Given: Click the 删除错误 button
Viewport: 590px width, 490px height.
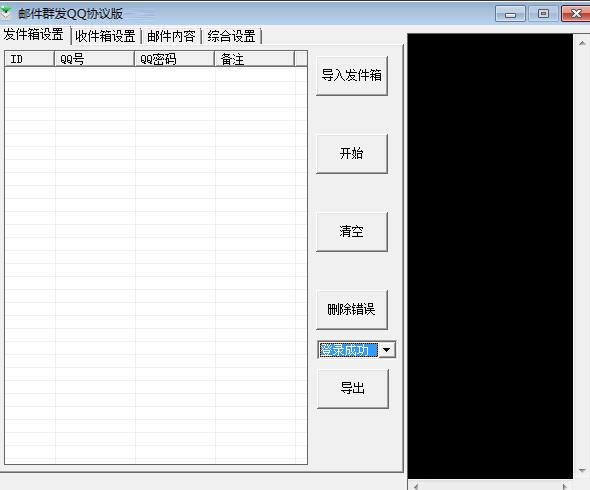Looking at the screenshot, I should point(352,309).
